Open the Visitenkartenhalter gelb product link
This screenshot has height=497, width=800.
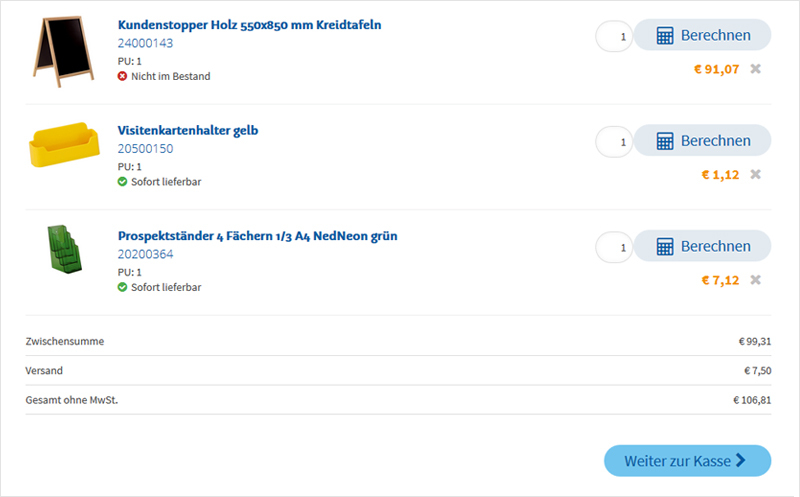[x=188, y=130]
